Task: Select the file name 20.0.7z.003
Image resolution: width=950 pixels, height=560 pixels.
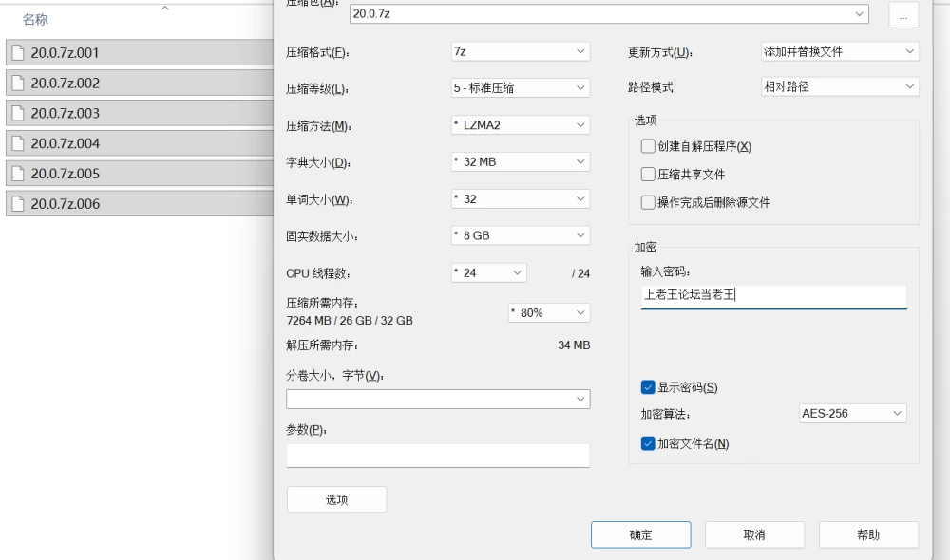Action: point(65,114)
